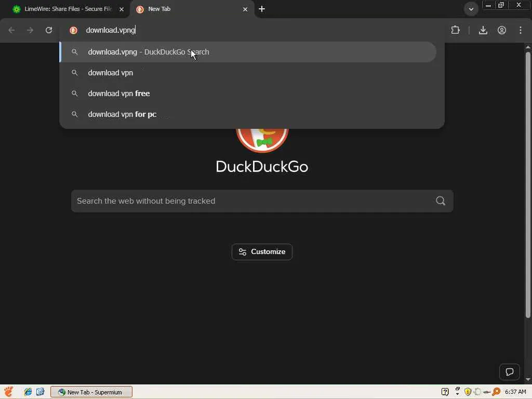The image size is (532, 399).
Task: Click the scrollbar down arrow
Action: pos(528,380)
